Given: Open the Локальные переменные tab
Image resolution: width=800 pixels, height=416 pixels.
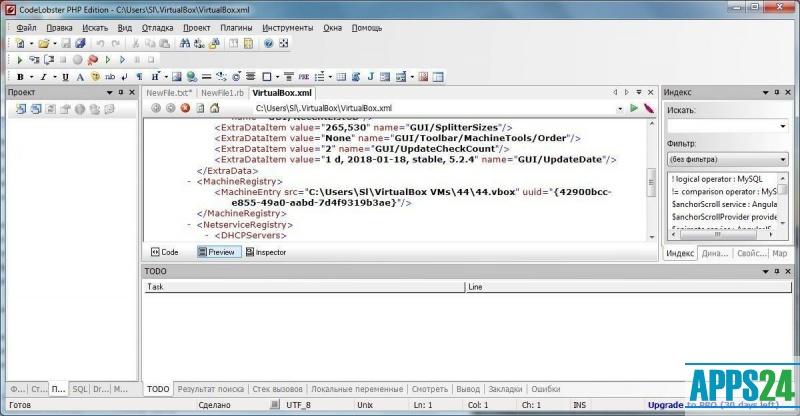Looking at the screenshot, I should pyautogui.click(x=357, y=389).
